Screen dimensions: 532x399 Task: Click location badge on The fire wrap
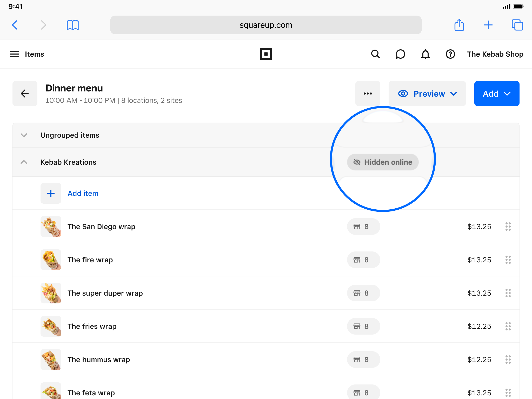(363, 260)
